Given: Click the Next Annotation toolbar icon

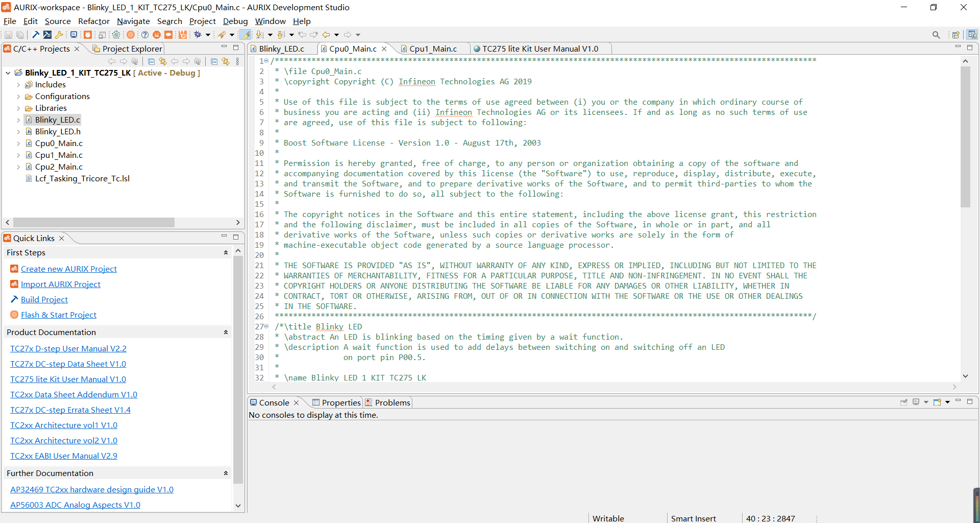Looking at the screenshot, I should (259, 35).
